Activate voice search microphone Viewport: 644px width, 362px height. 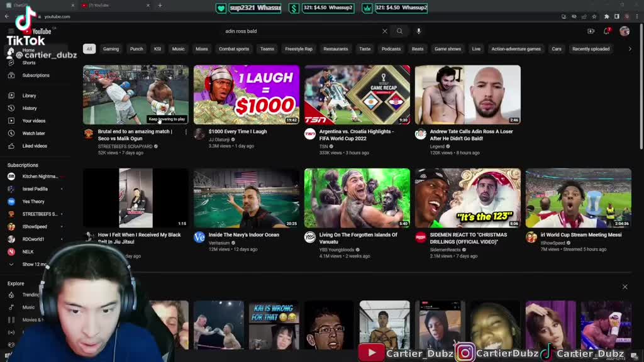pos(418,31)
